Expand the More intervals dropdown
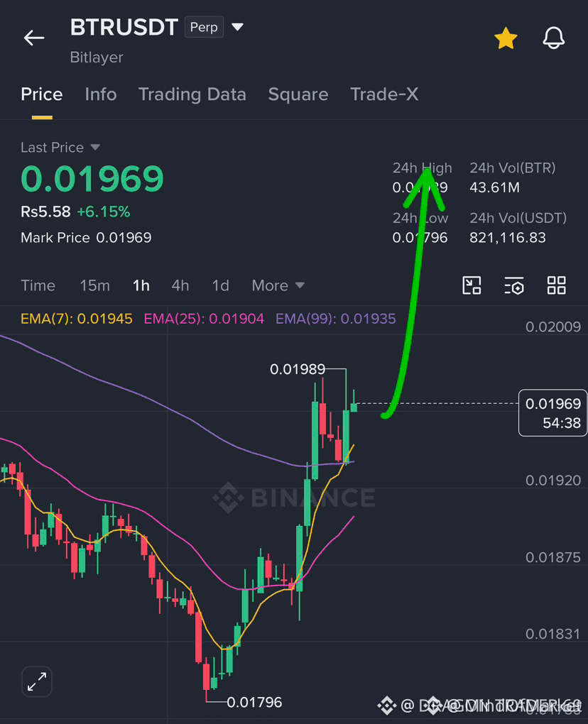588x724 pixels. click(x=278, y=285)
